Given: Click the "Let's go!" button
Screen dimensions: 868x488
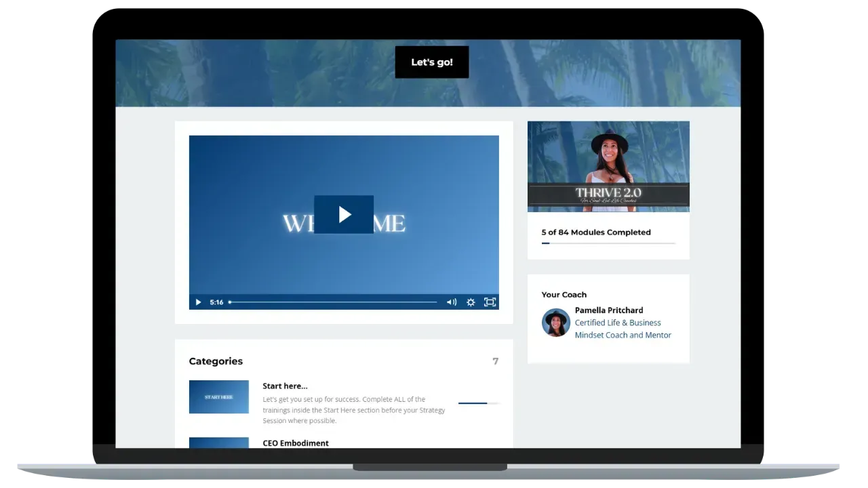Looking at the screenshot, I should [431, 62].
